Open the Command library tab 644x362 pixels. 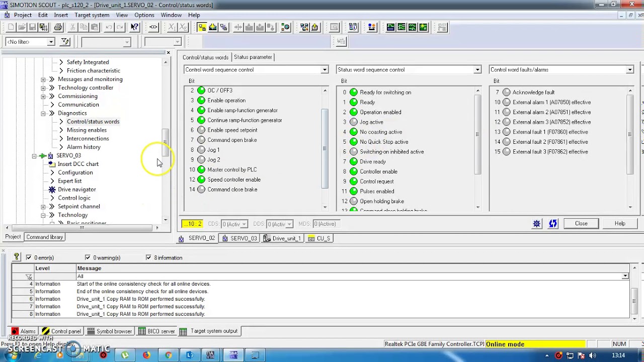tap(45, 237)
